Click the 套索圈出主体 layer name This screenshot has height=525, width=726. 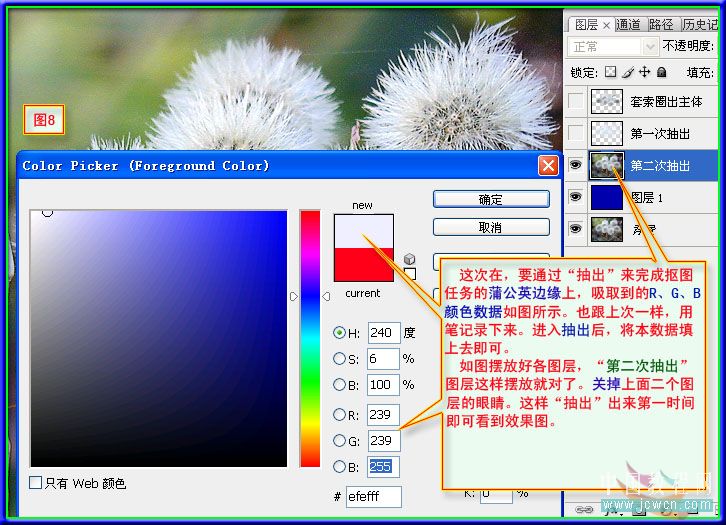[x=666, y=101]
